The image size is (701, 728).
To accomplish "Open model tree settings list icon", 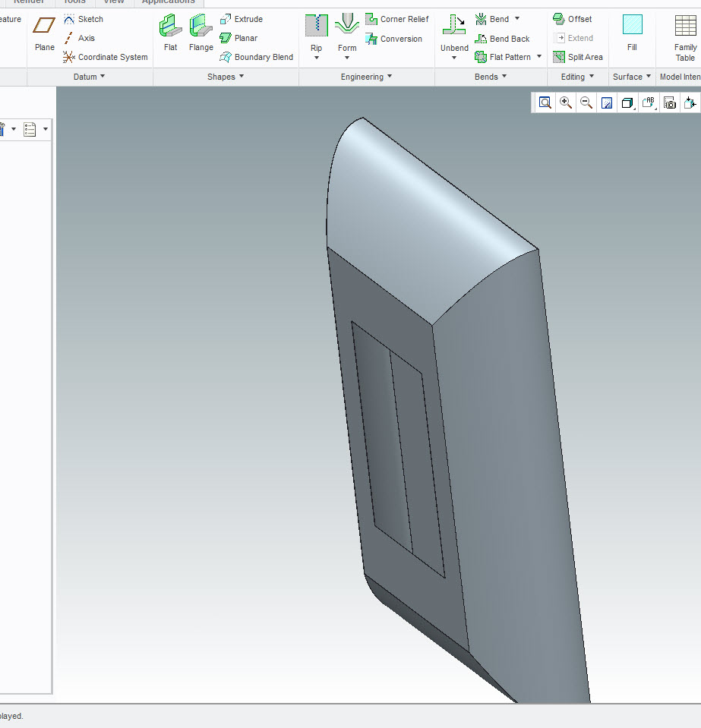I will (x=30, y=130).
